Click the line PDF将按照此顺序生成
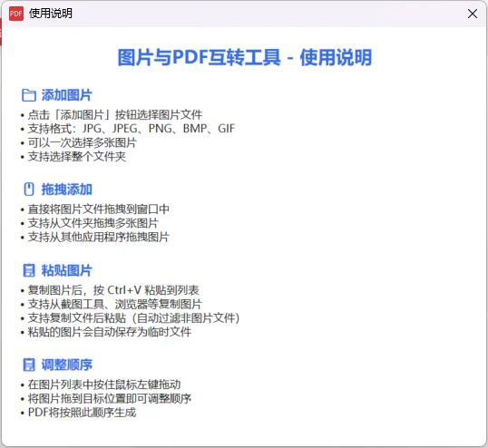 82,413
